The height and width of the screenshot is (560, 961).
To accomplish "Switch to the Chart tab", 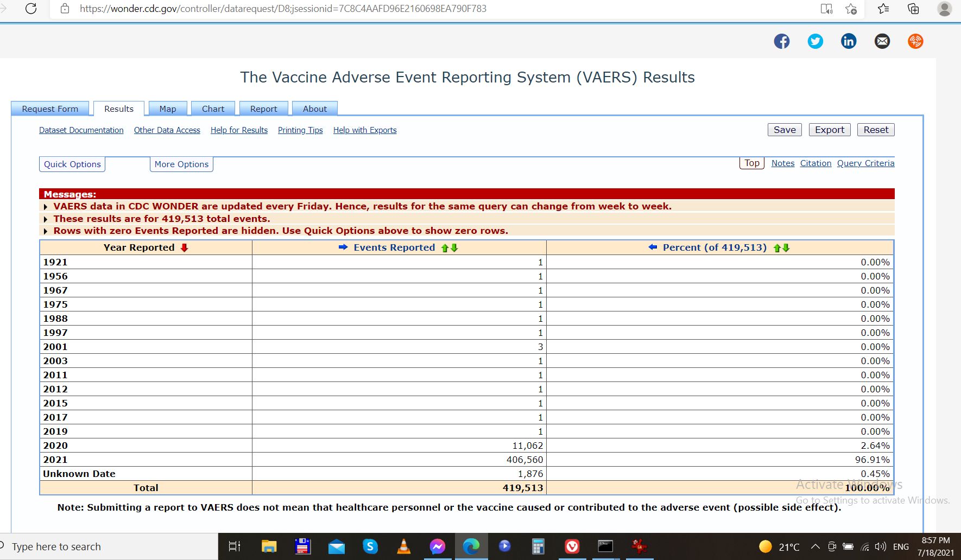I will [x=213, y=109].
